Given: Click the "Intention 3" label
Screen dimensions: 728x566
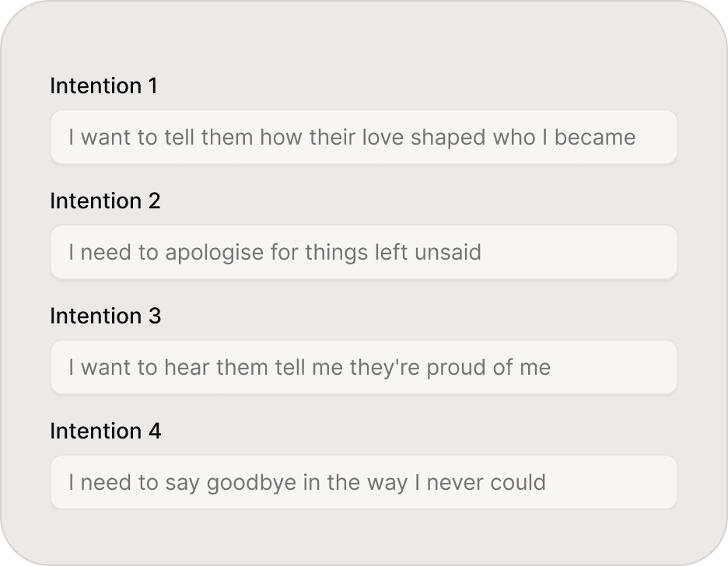Looking at the screenshot, I should point(105,316).
